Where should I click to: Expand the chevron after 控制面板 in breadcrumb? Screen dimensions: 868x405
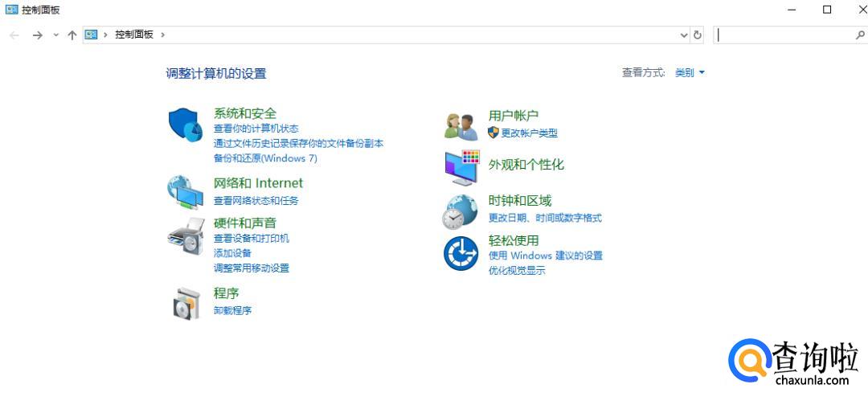pos(162,35)
